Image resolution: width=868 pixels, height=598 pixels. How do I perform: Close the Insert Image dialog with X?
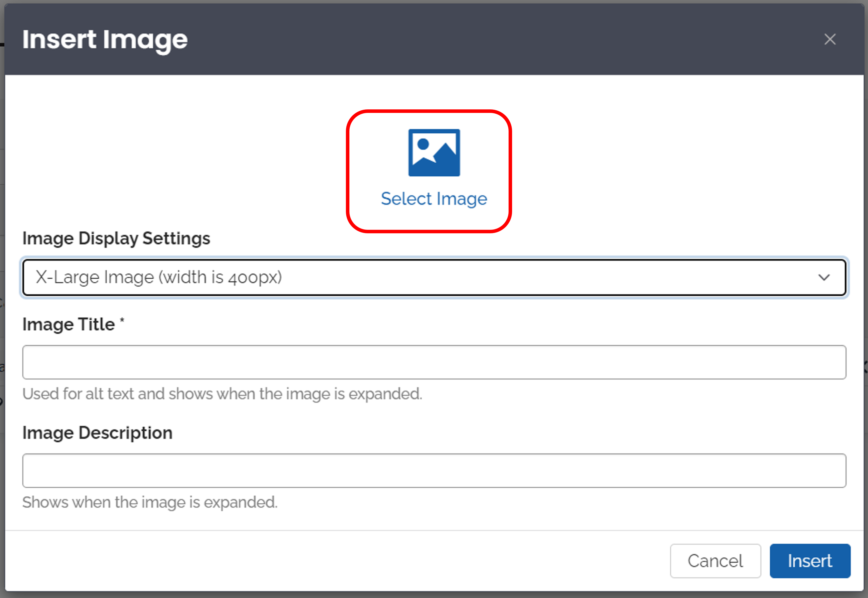coord(830,39)
